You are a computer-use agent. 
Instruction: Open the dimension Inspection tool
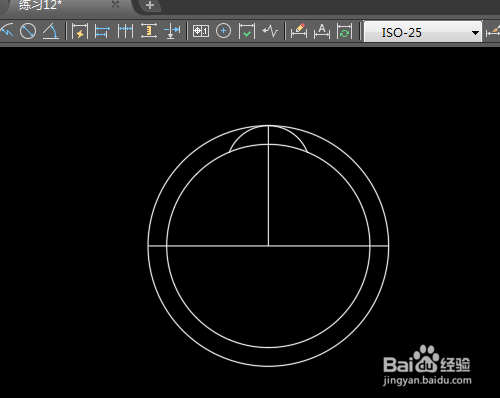[247, 32]
